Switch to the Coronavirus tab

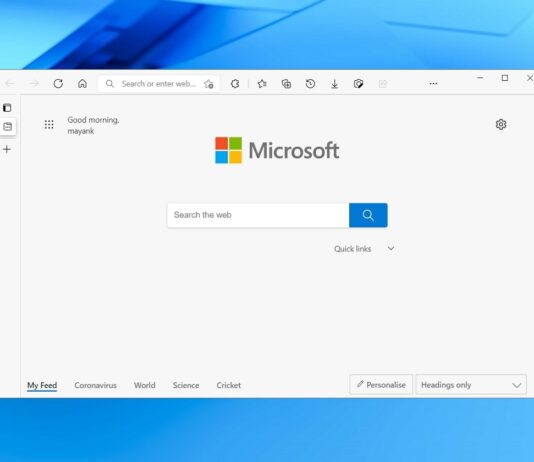(x=95, y=385)
